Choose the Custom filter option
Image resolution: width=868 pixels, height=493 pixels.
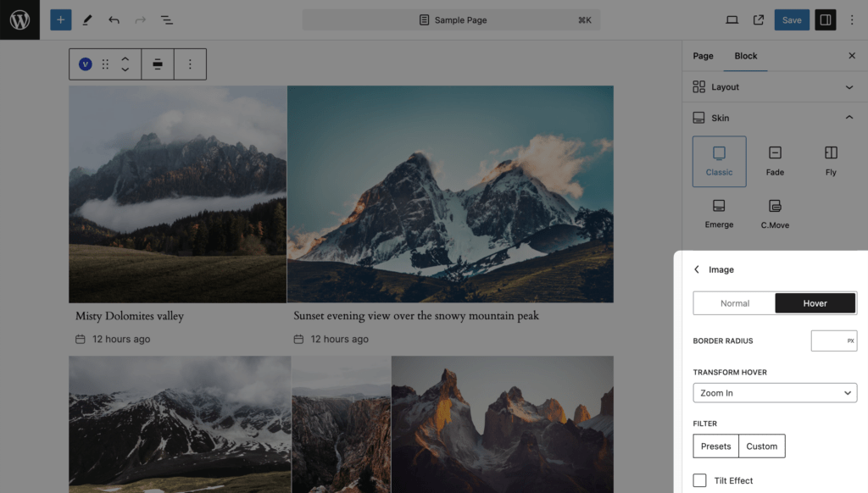(x=762, y=446)
